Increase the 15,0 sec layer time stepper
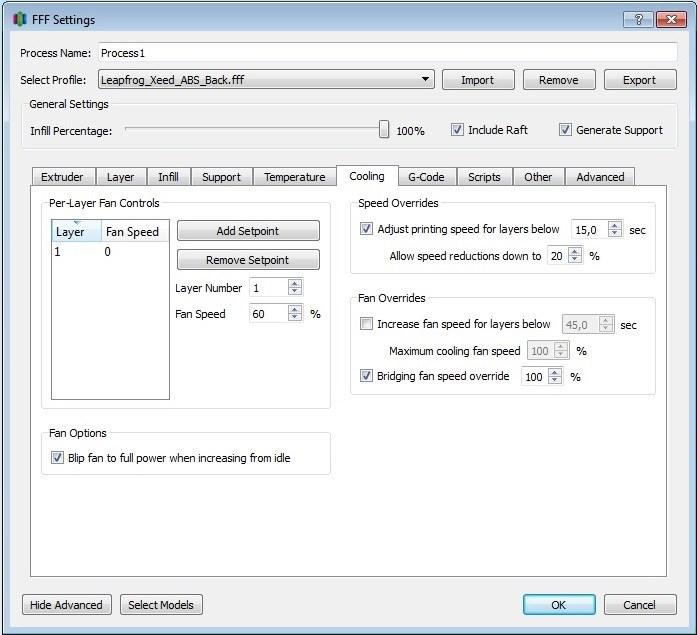The width and height of the screenshot is (697, 635). tap(615, 225)
